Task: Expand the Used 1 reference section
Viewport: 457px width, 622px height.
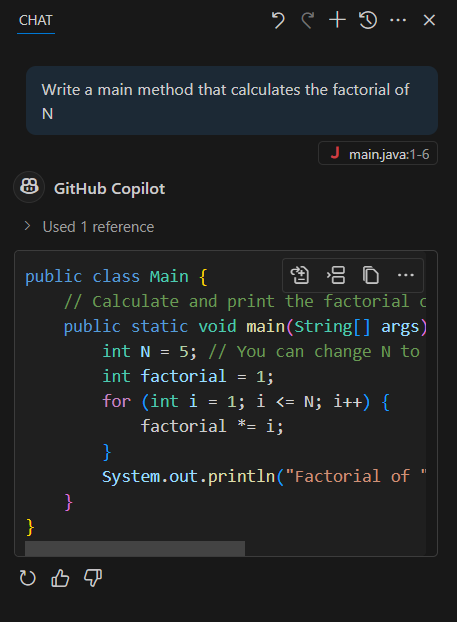Action: (27, 226)
